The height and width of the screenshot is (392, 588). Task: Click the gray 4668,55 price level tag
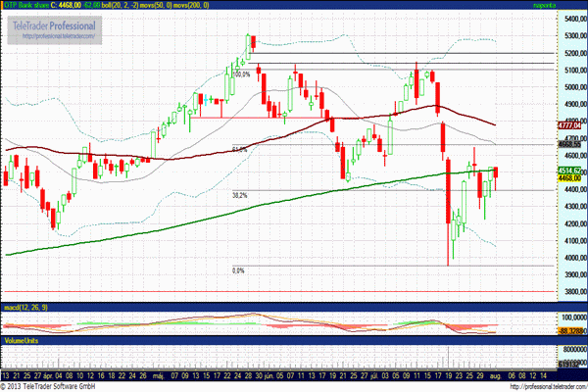569,145
